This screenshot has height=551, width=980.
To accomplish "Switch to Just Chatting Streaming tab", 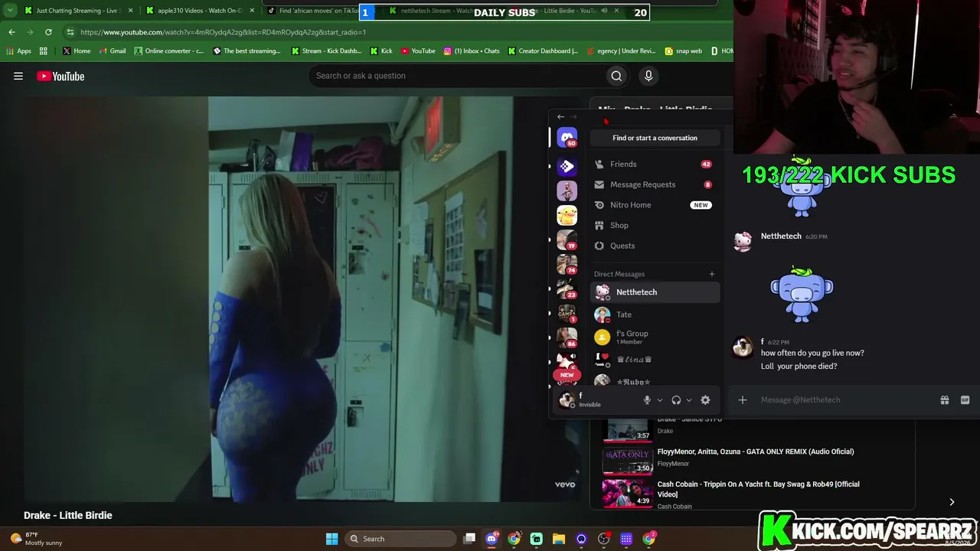I will click(x=79, y=11).
